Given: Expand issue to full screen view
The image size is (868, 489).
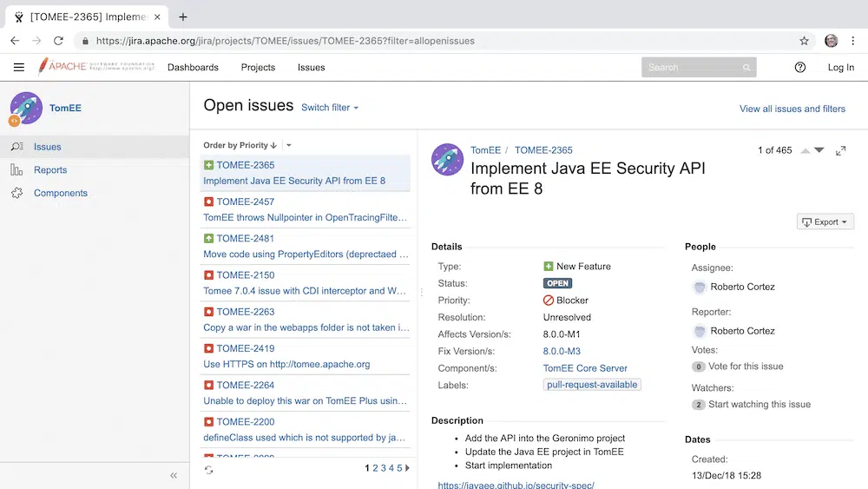Looking at the screenshot, I should (x=840, y=150).
